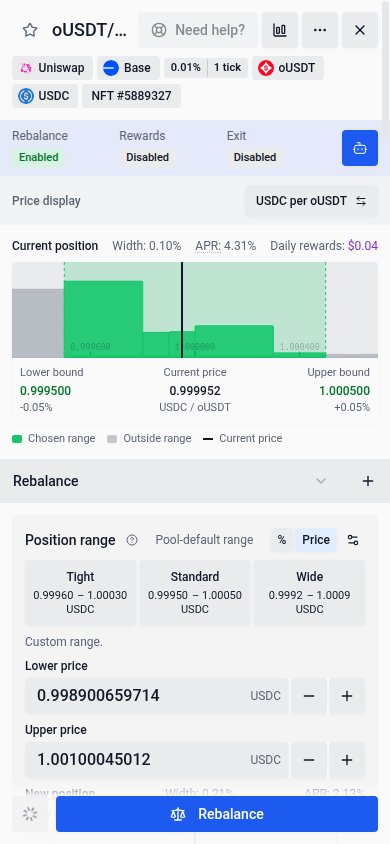This screenshot has height=844, width=390.
Task: Switch range units to Price
Action: coord(316,540)
